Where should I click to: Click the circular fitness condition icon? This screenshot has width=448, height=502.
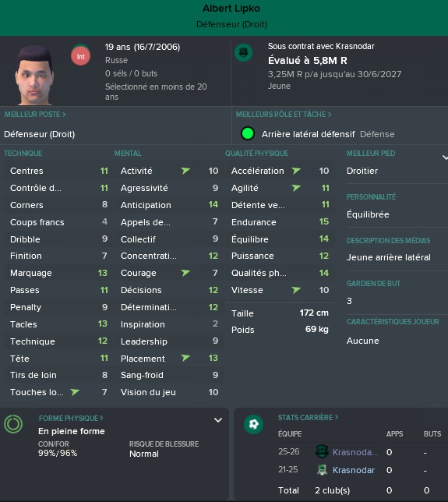[x=13, y=424]
